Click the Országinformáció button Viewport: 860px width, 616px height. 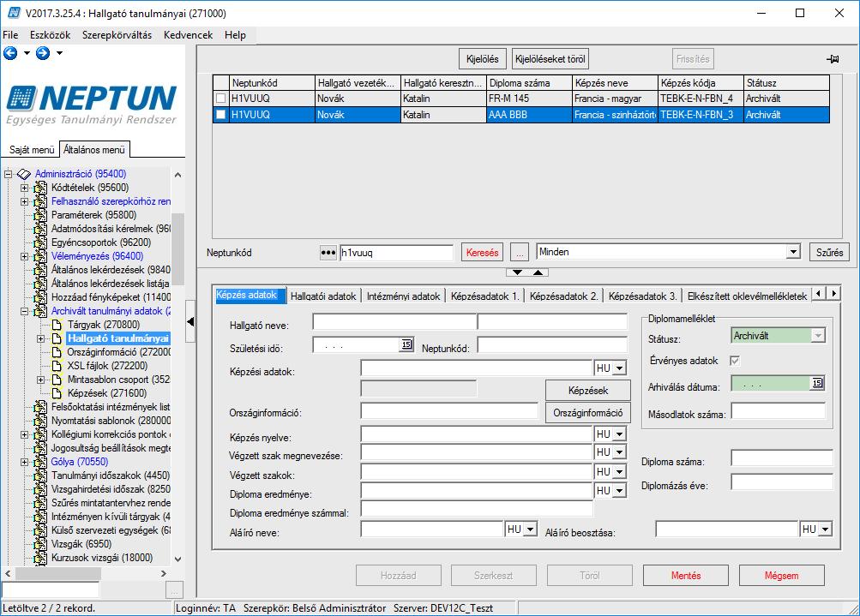[588, 413]
